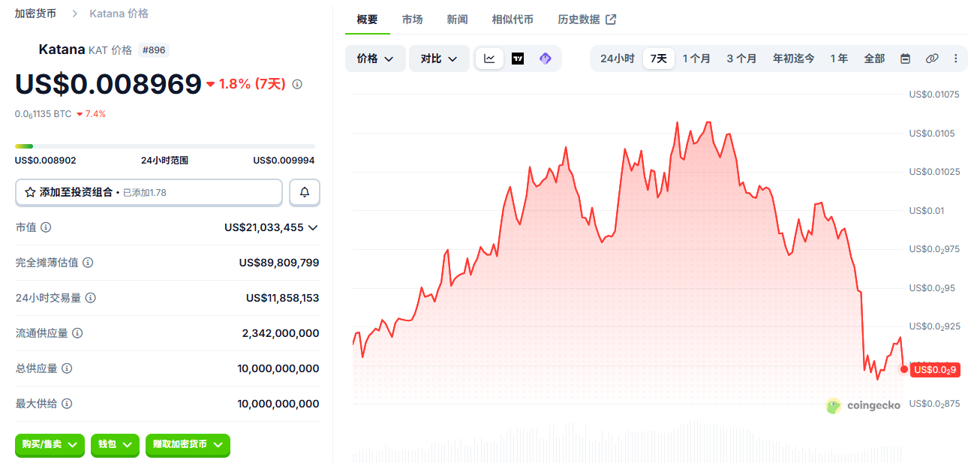
Task: Open the 价格 dropdown
Action: point(375,59)
